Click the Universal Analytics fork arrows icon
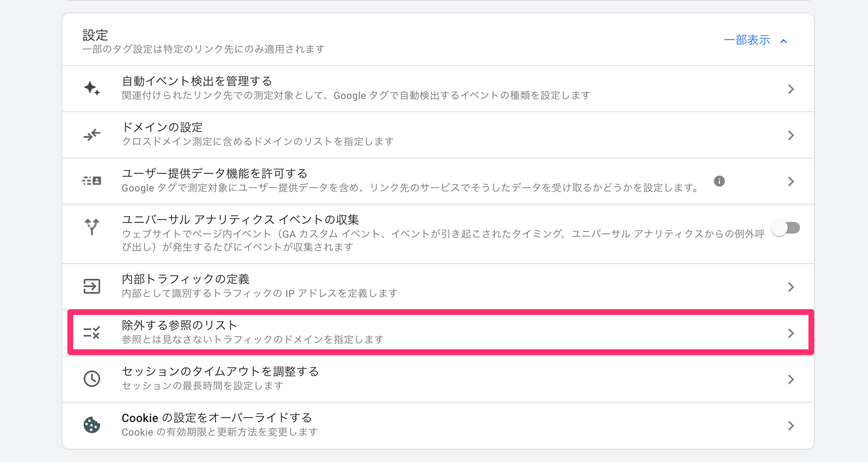This screenshot has height=462, width=868. [x=92, y=226]
